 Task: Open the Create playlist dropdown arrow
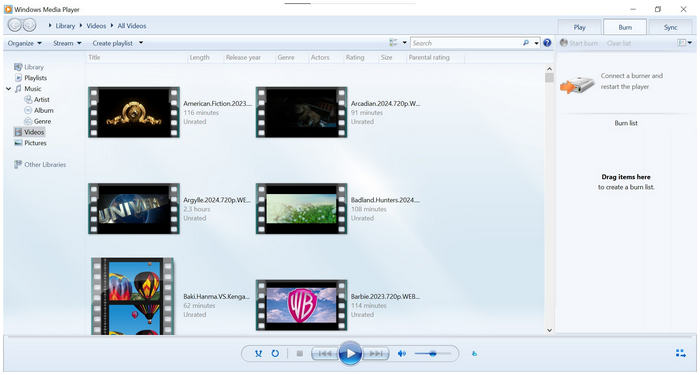pyautogui.click(x=141, y=43)
